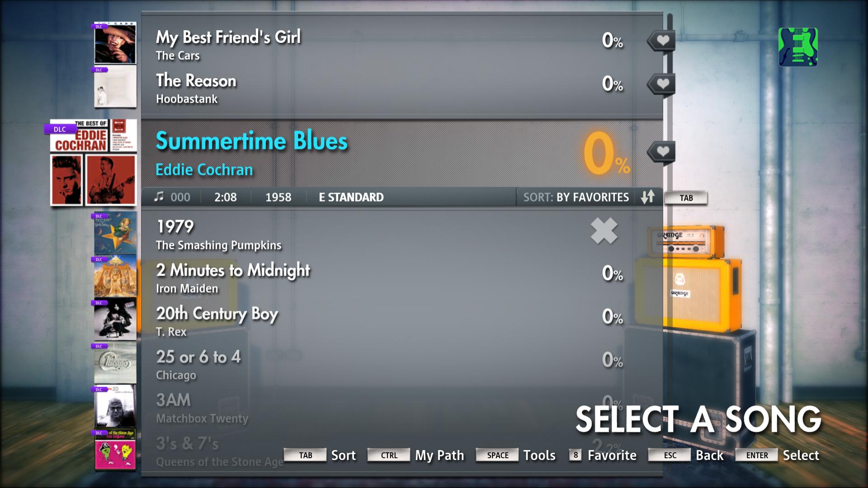
Task: Click the favorite heart icon for The Reason
Action: [x=660, y=84]
